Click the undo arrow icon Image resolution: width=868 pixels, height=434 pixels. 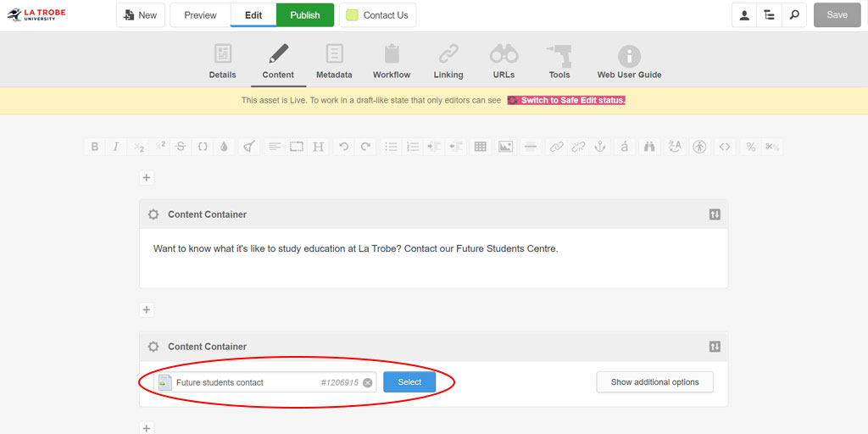pyautogui.click(x=343, y=147)
